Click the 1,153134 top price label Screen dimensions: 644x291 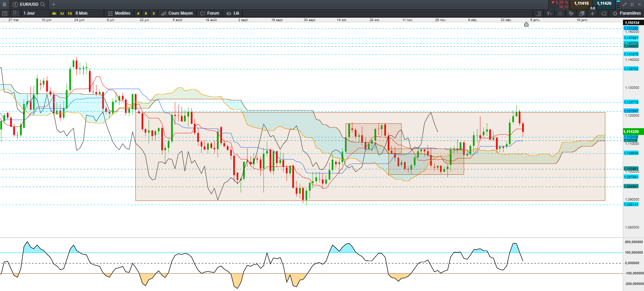[633, 23]
